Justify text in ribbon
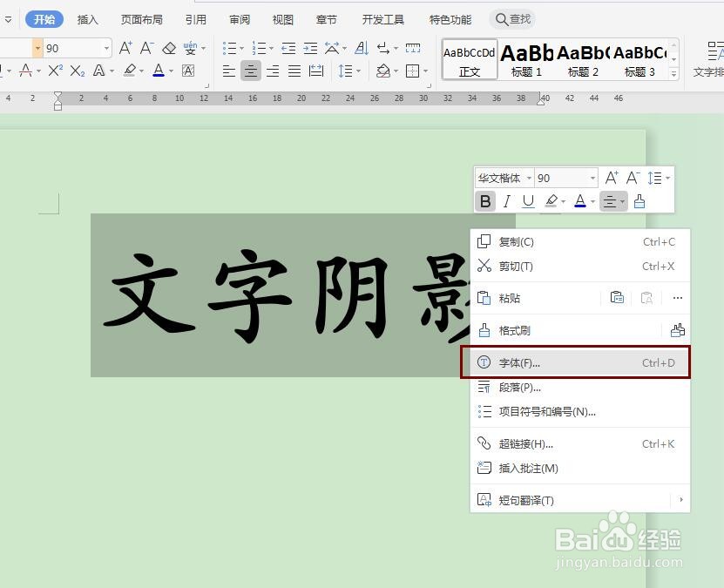The width and height of the screenshot is (724, 588). coord(294,71)
